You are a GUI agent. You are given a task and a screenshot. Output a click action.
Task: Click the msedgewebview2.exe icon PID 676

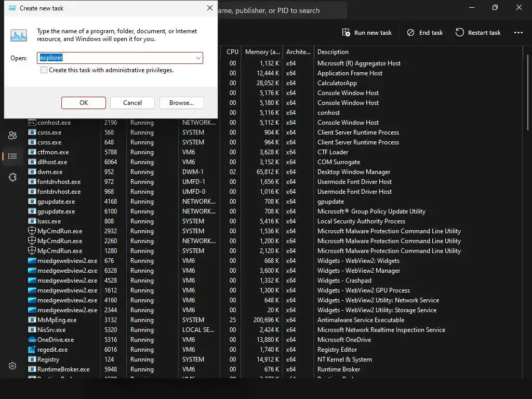coord(32,261)
